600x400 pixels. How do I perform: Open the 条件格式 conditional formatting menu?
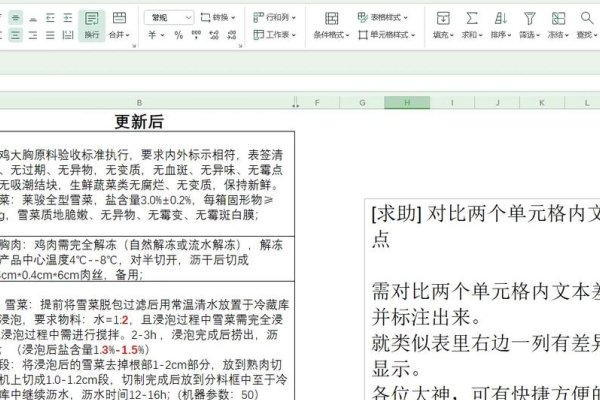(x=331, y=25)
